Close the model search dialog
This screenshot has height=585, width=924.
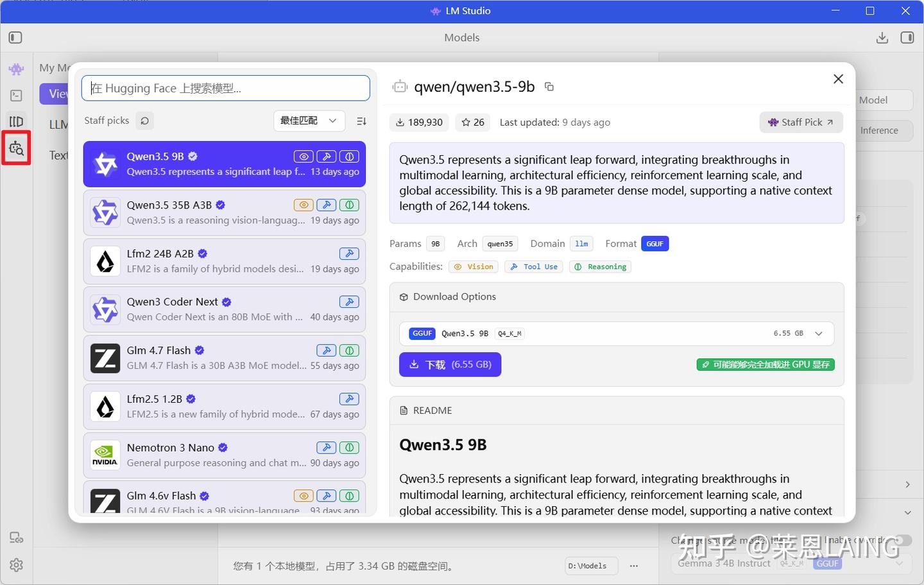838,79
